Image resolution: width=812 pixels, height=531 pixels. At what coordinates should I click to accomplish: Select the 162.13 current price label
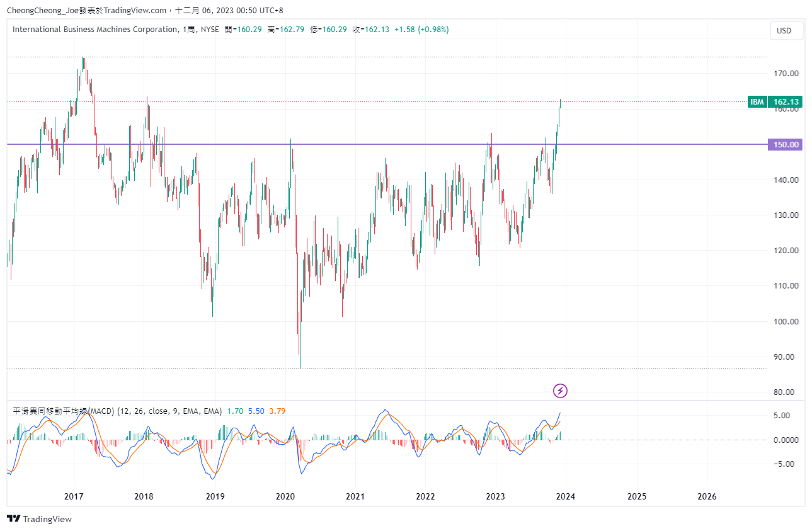click(x=786, y=102)
